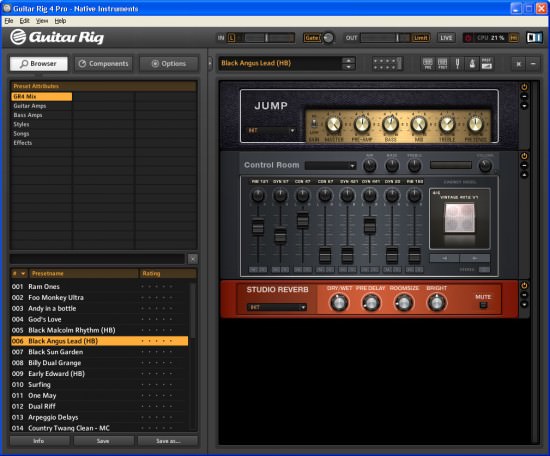Viewport: 550px width, 456px height.
Task: Toggle the Studio Reverb MUTE button
Action: 483,305
